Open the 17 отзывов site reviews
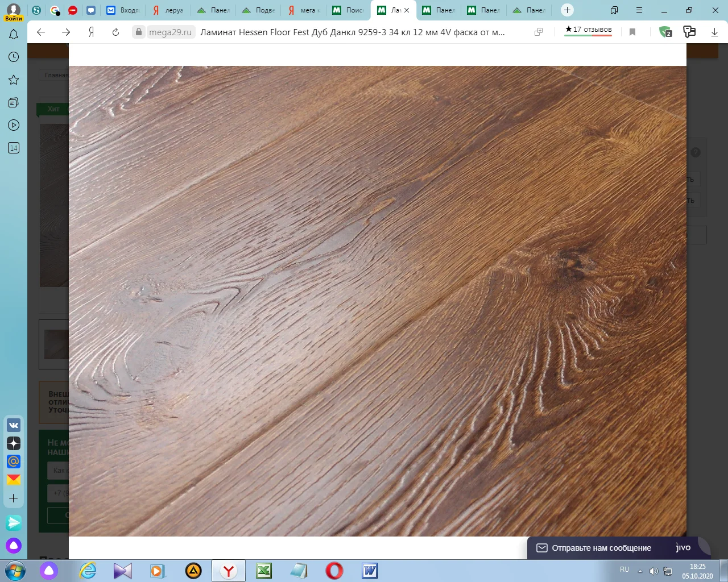Screen dimensions: 728x582 click(588, 30)
